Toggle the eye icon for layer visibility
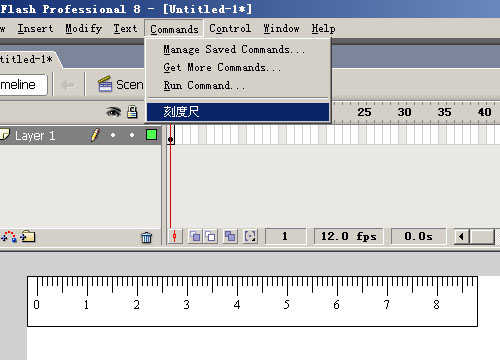Image resolution: width=500 pixels, height=360 pixels. pyautogui.click(x=113, y=112)
